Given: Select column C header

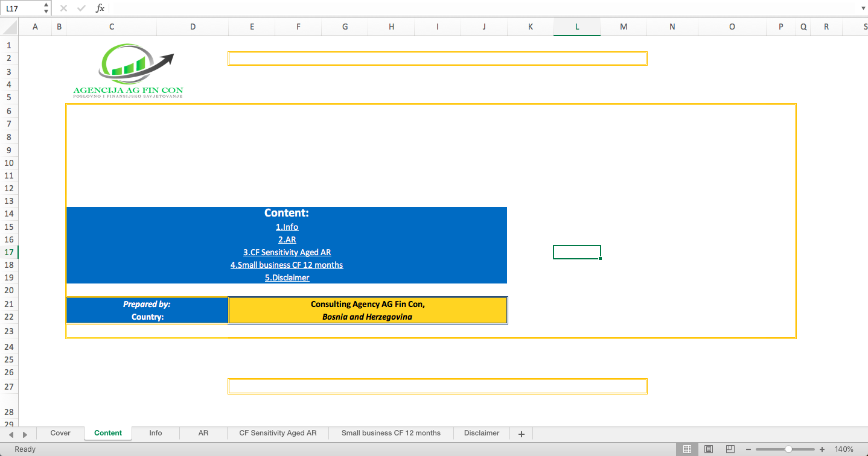Looking at the screenshot, I should pos(111,27).
